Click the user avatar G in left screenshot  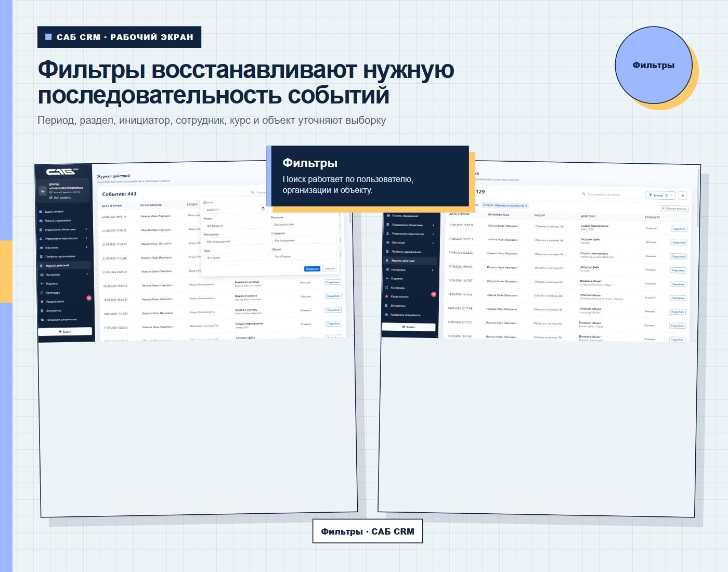pyautogui.click(x=43, y=191)
